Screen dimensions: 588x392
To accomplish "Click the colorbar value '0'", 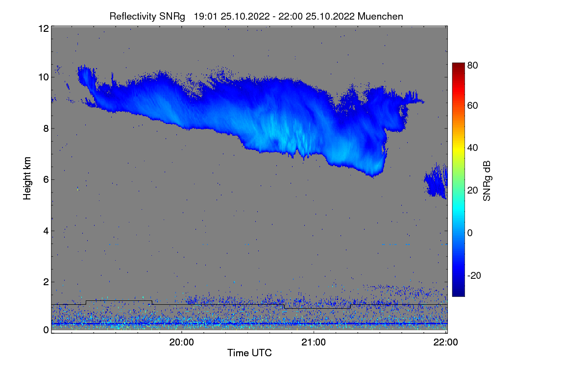I will click(470, 233).
